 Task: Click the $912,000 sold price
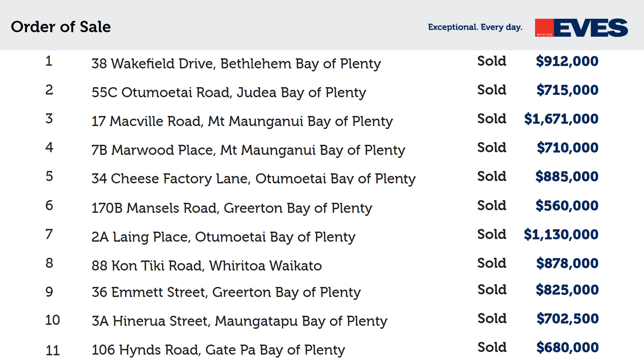coord(567,61)
